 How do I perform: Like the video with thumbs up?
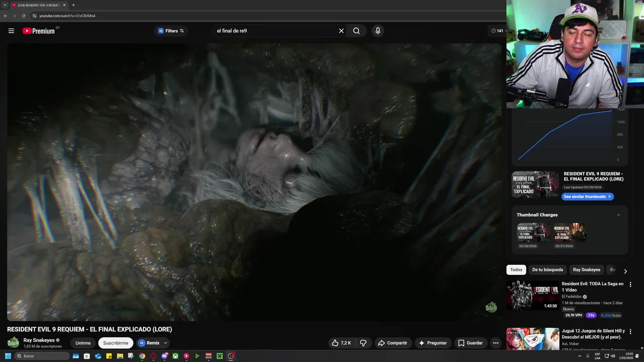coord(341,343)
